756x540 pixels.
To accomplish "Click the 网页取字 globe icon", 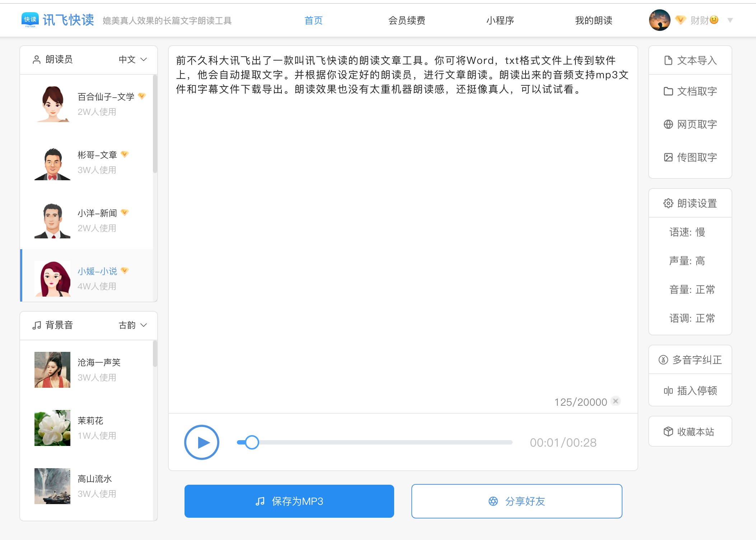I will (668, 124).
